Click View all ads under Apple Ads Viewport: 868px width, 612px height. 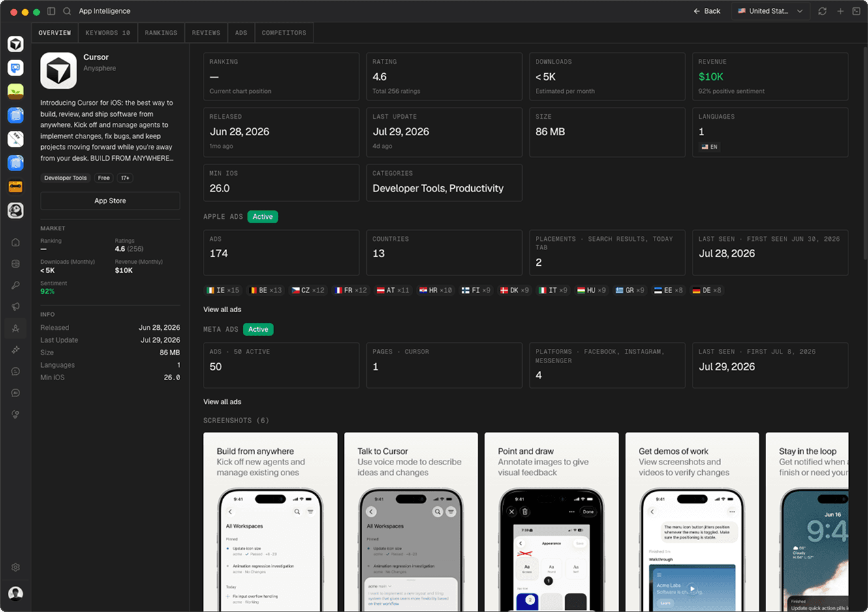click(x=222, y=310)
